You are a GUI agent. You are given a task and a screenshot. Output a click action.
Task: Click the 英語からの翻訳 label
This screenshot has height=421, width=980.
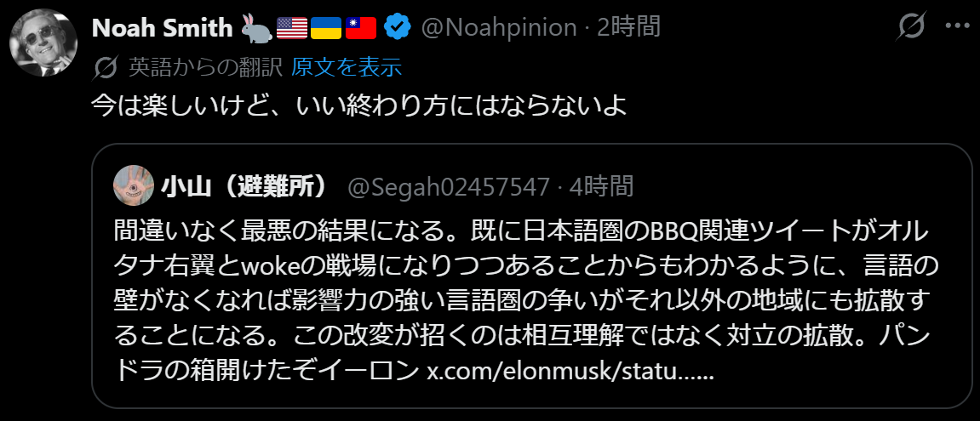[x=204, y=67]
